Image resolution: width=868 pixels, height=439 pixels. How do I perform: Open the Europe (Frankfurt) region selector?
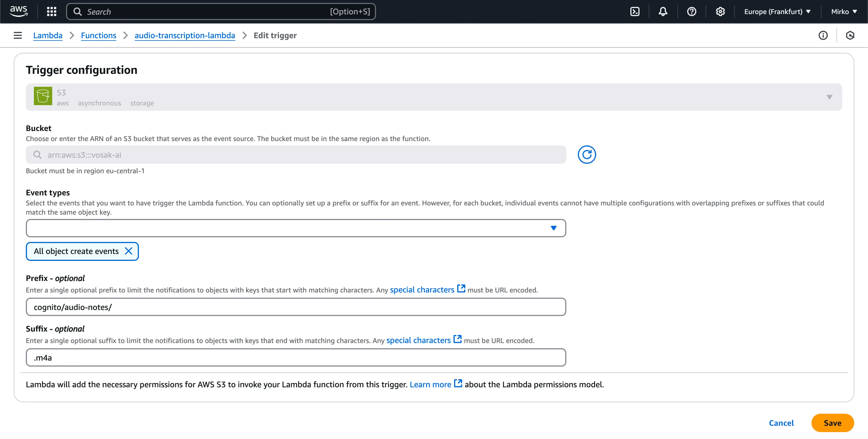777,11
